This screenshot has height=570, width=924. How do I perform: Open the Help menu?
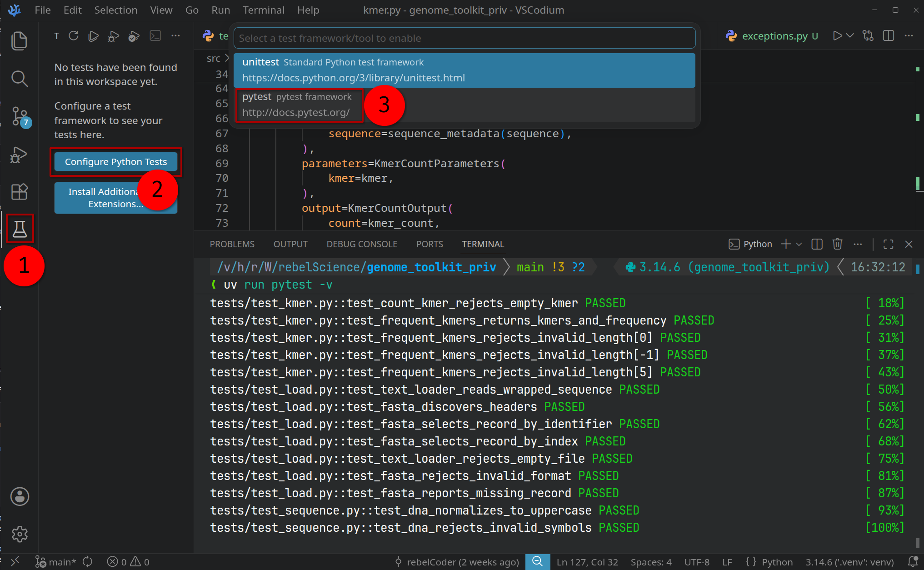[x=308, y=10]
